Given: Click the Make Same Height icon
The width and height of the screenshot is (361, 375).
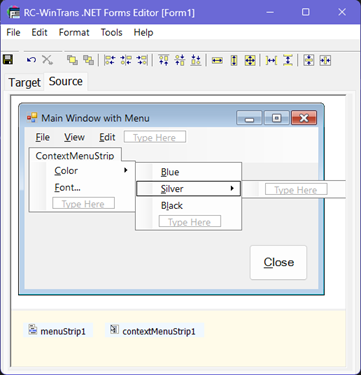Looking at the screenshot, I should click(234, 60).
